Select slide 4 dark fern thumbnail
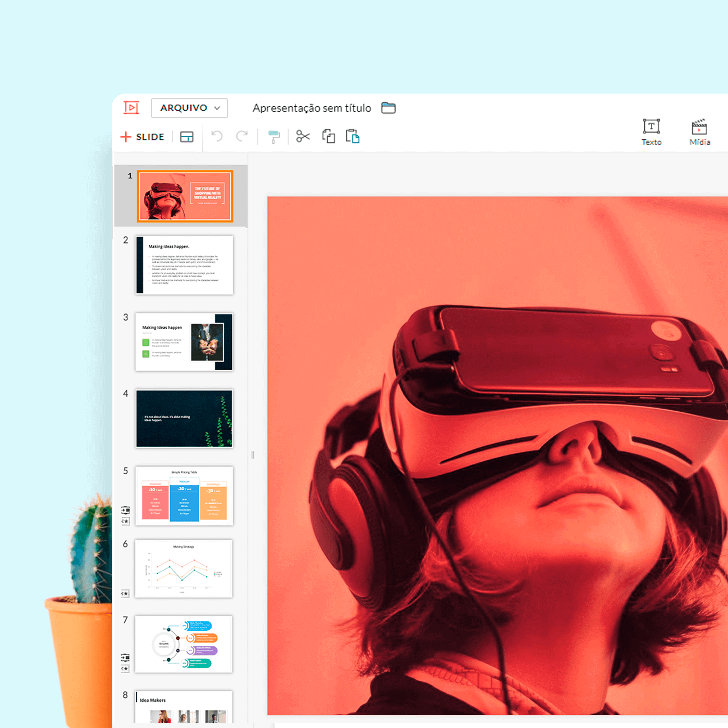The image size is (728, 728). [x=184, y=419]
